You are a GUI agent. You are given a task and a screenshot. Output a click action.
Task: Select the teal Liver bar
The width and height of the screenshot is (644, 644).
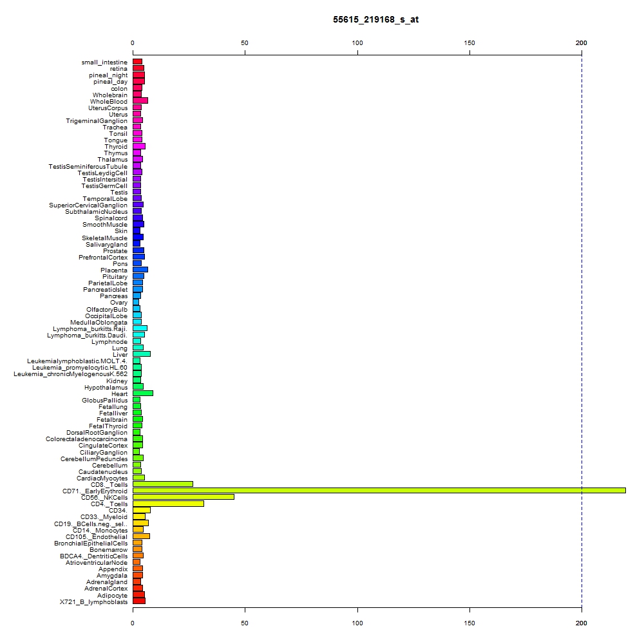[x=141, y=354]
